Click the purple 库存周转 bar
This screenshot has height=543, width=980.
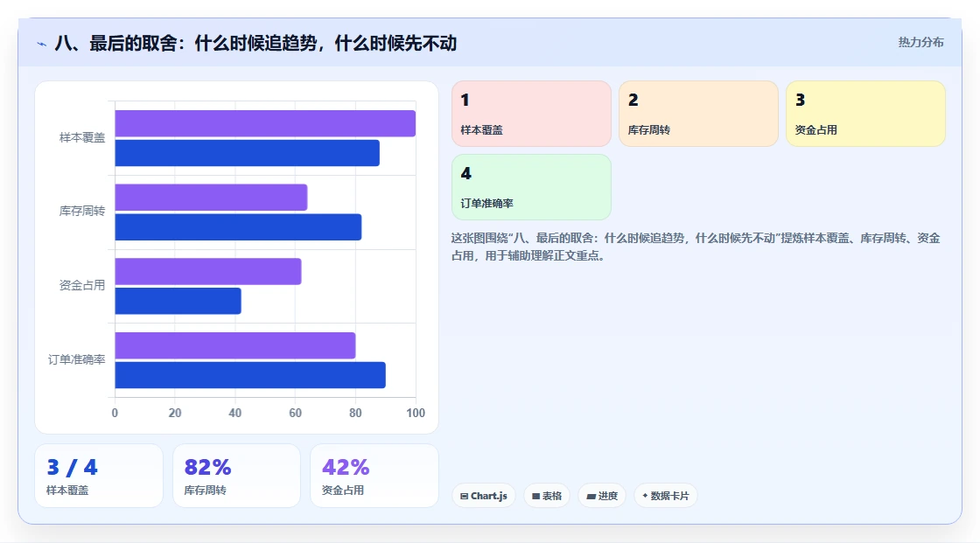tap(211, 198)
